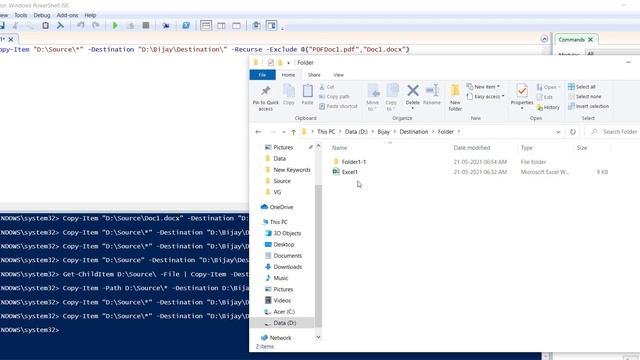The width and height of the screenshot is (640, 360).
Task: Select the Excel1 file
Action: [345, 172]
